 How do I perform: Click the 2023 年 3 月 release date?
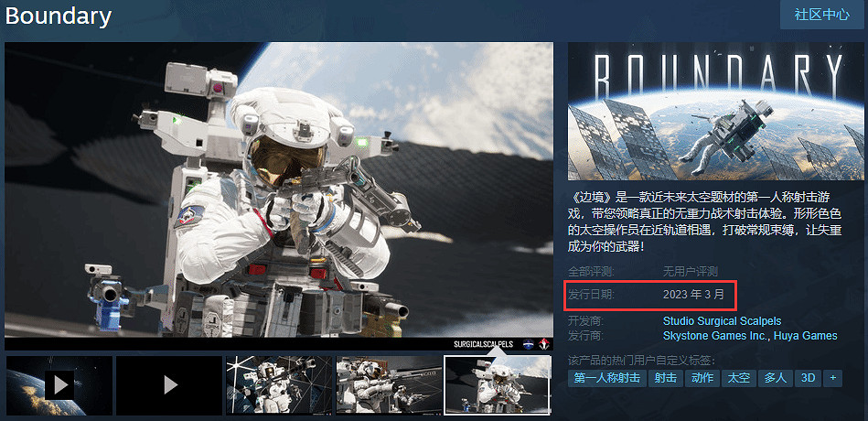pyautogui.click(x=693, y=295)
